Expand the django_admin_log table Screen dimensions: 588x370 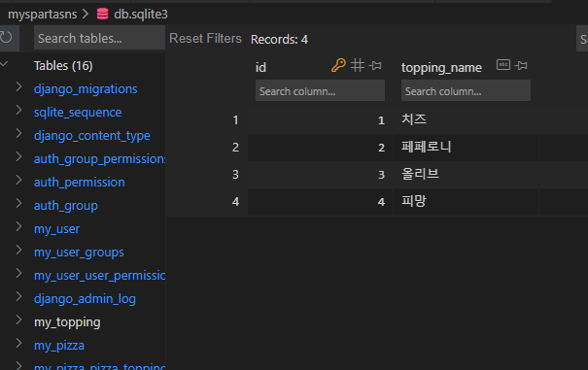point(18,297)
